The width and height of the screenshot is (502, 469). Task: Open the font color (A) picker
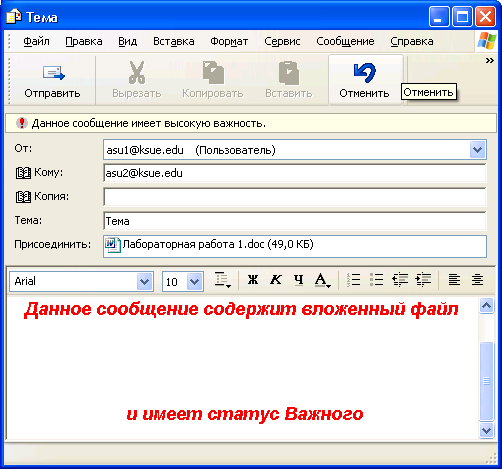[x=322, y=280]
